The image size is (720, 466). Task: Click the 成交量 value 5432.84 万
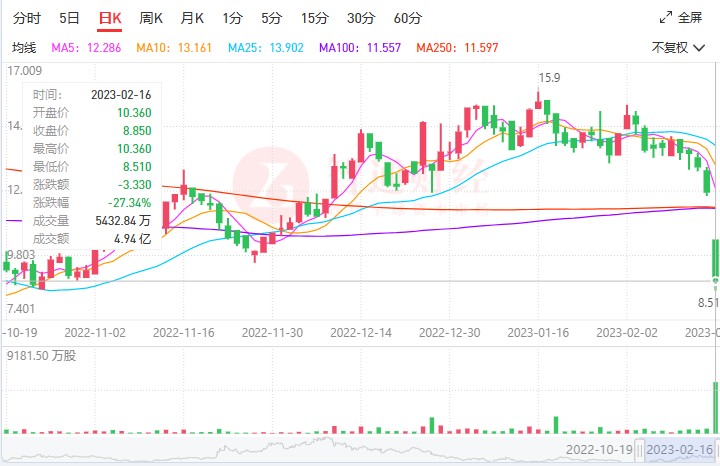[123, 221]
